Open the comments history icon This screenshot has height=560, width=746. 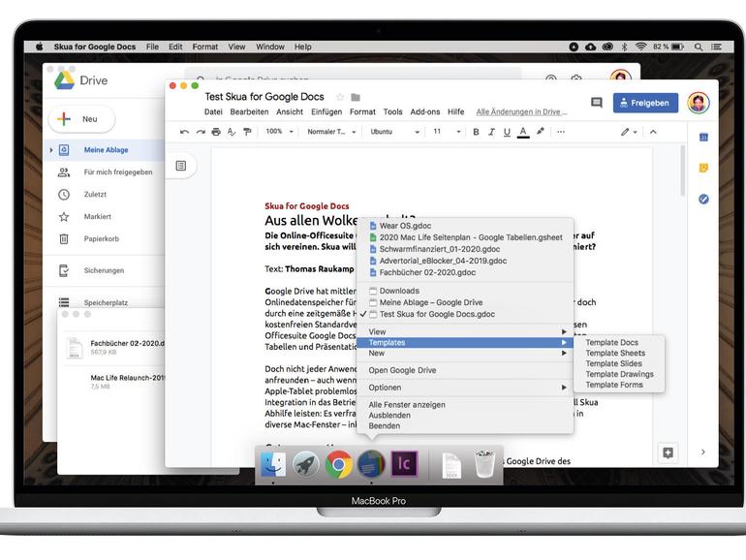pyautogui.click(x=596, y=103)
